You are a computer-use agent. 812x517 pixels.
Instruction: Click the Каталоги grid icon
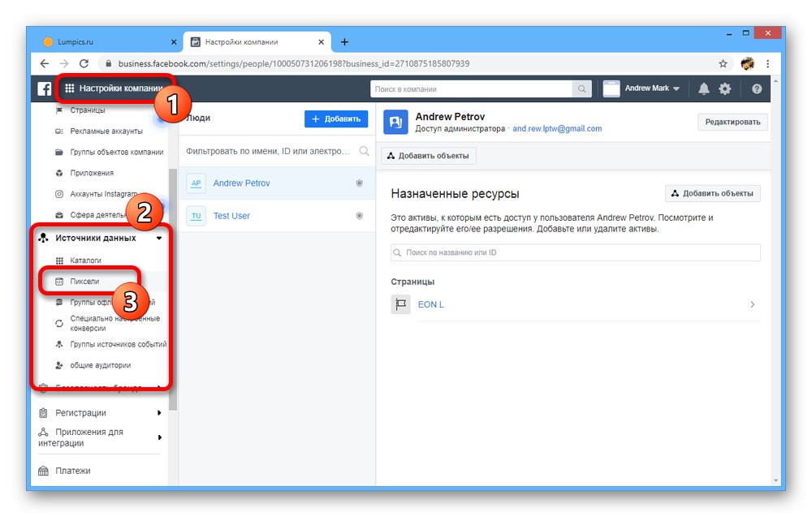[x=59, y=261]
